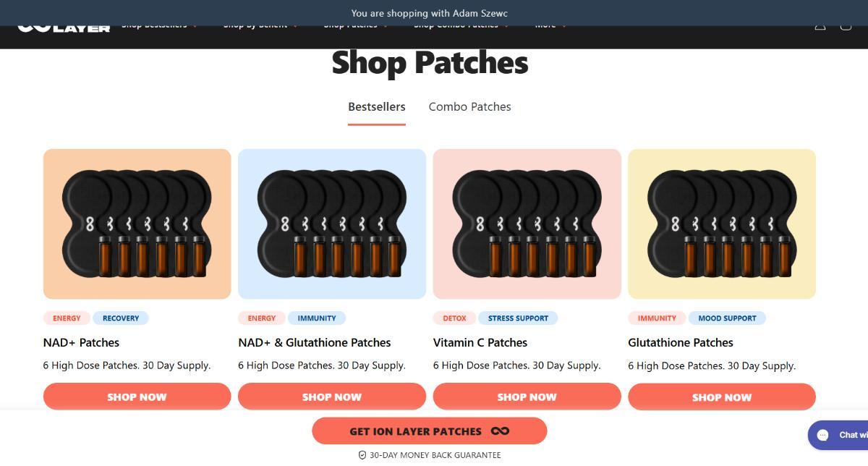Click the money back guarantee shield icon

[x=362, y=455]
